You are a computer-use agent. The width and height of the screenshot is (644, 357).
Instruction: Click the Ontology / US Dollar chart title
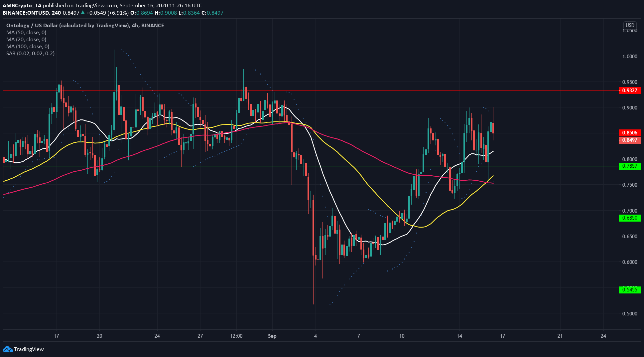(x=85, y=25)
